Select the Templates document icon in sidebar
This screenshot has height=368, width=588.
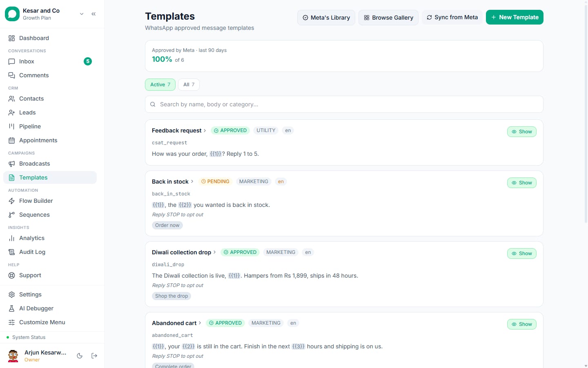tap(11, 177)
